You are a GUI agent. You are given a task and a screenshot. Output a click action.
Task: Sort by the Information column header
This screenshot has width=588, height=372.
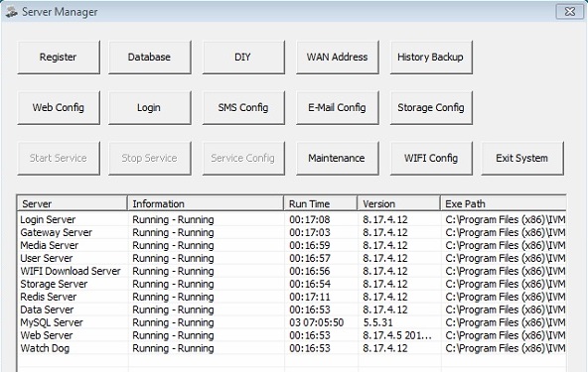coord(206,203)
